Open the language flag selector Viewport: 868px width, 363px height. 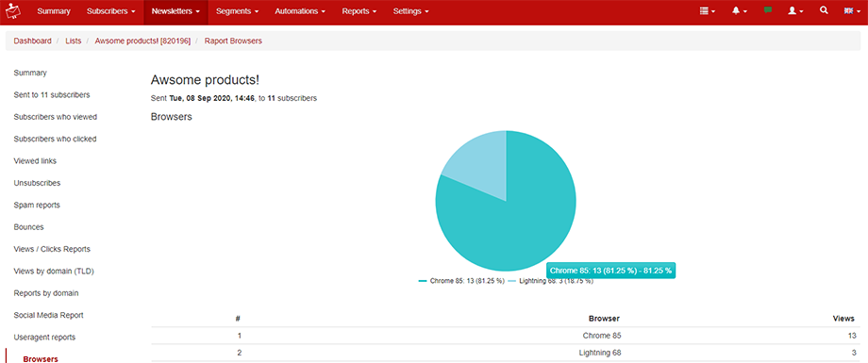(x=852, y=11)
